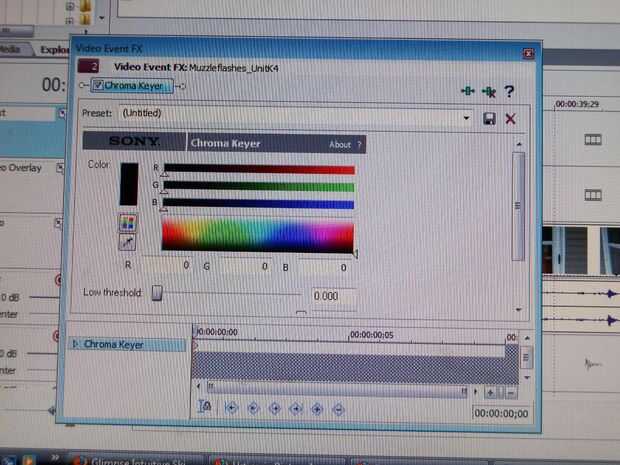This screenshot has width=620, height=465.
Task: Click the Low threshold 0.000 value box
Action: [x=333, y=296]
